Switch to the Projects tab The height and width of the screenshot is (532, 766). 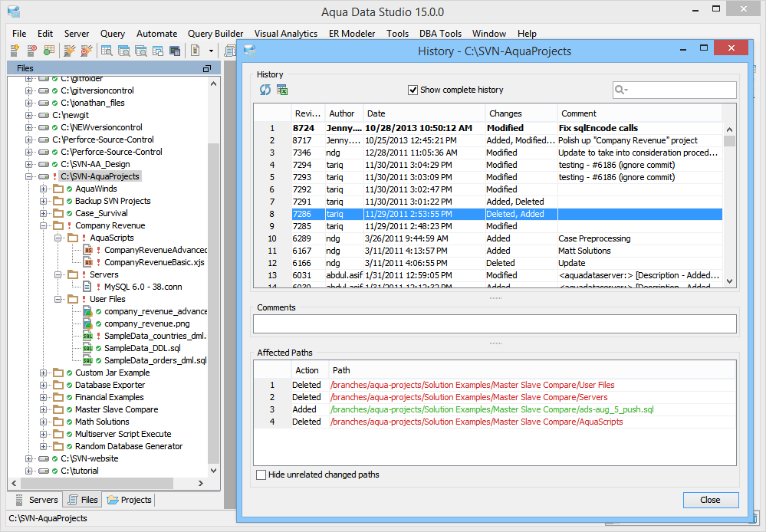pyautogui.click(x=129, y=500)
